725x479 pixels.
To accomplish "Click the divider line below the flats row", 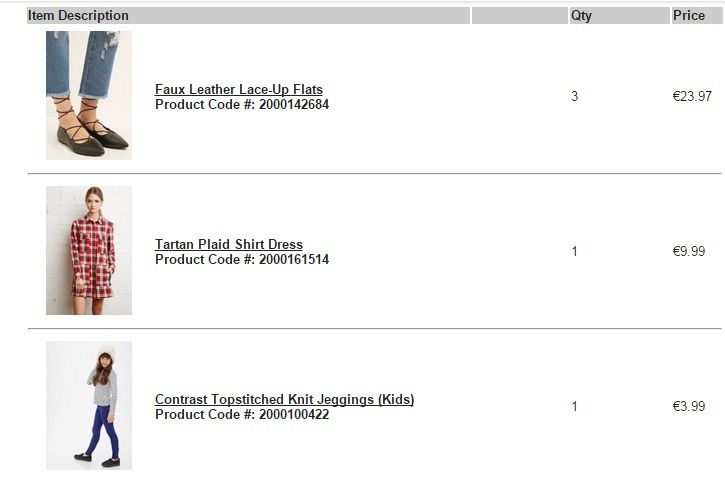I will pos(374,174).
